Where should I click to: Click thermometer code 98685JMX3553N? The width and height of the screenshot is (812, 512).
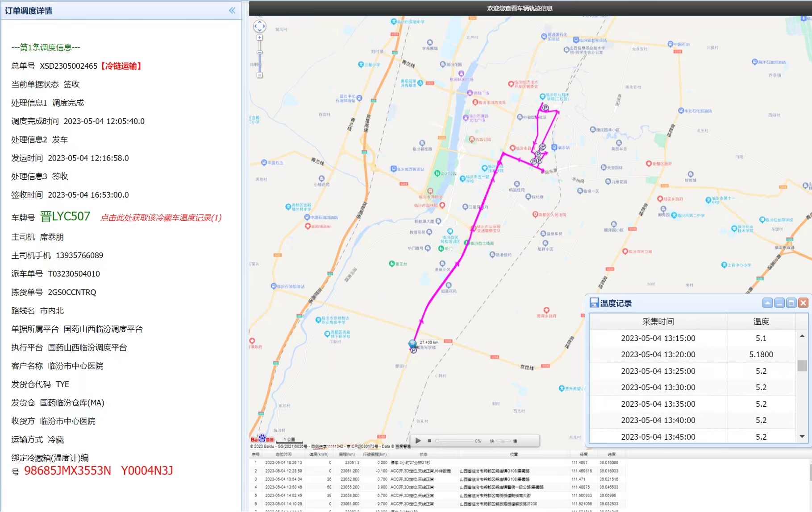click(67, 471)
